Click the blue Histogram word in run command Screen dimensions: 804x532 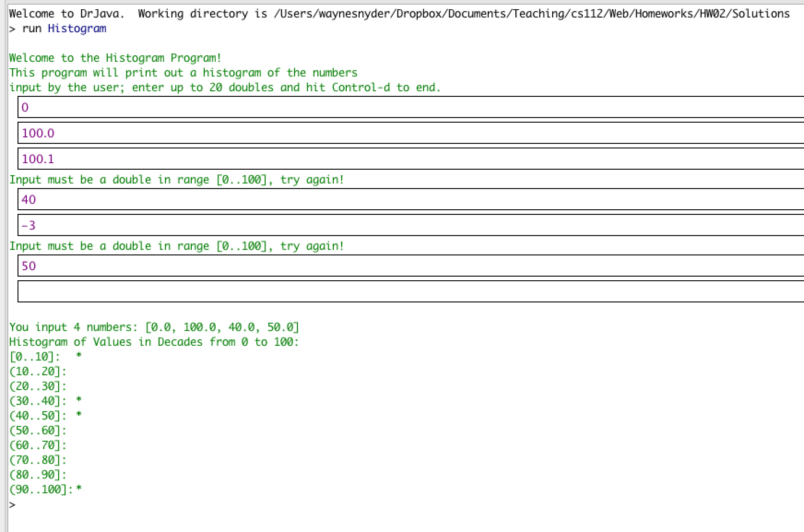(x=77, y=29)
